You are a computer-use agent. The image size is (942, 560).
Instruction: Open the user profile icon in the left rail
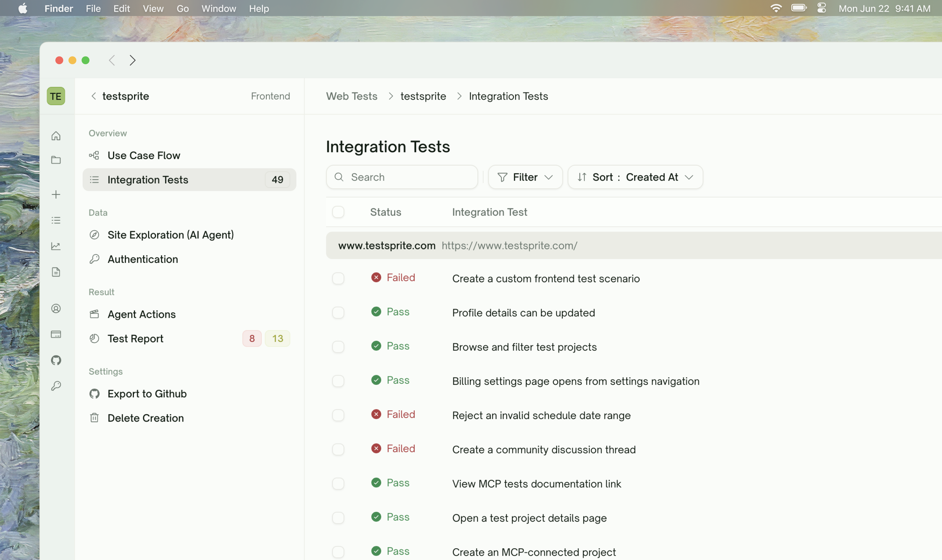56,309
